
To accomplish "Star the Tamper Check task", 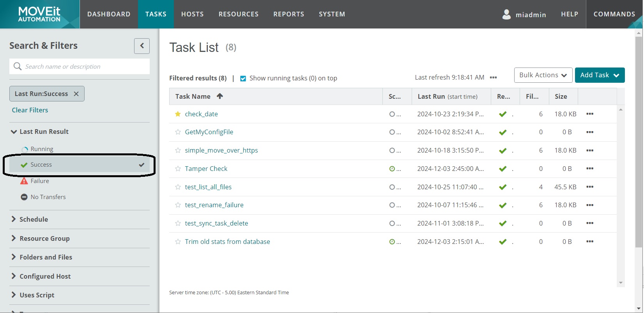I will tap(178, 169).
